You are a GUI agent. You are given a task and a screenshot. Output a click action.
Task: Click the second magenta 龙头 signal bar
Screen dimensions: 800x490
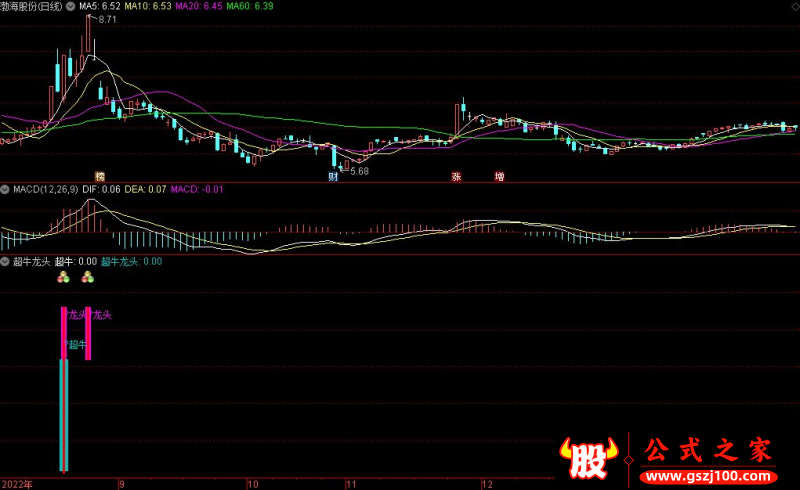(88, 333)
